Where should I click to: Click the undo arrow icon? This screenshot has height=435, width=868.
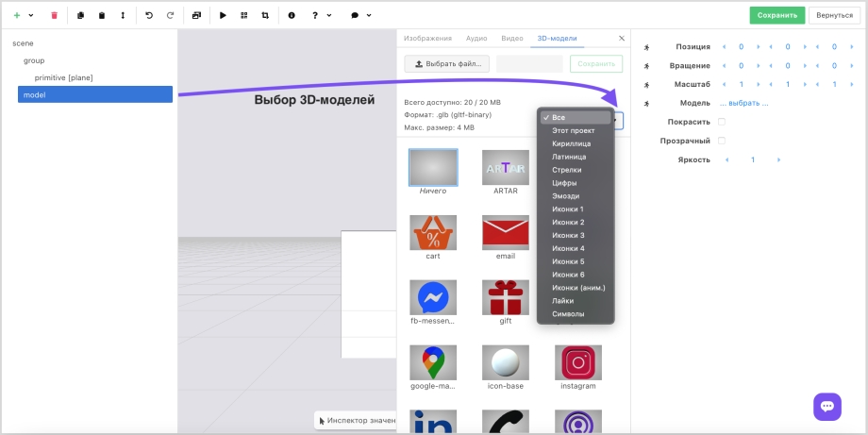click(149, 15)
